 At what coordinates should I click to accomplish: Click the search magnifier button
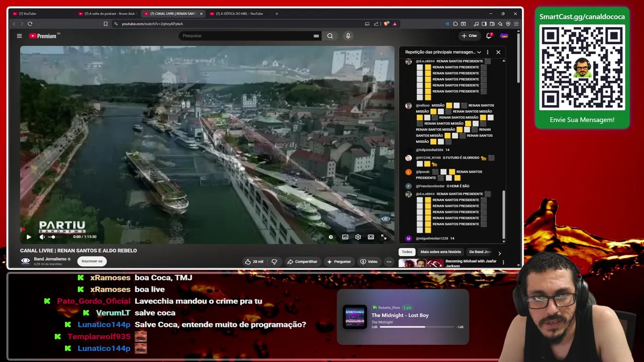pos(330,36)
